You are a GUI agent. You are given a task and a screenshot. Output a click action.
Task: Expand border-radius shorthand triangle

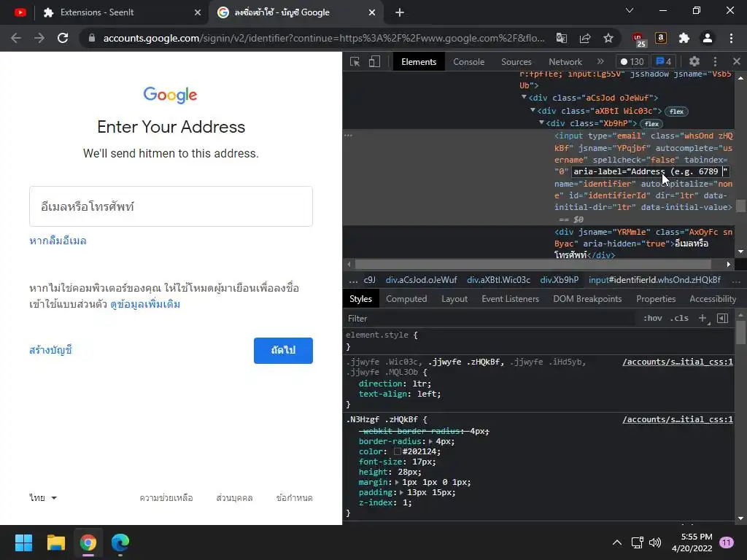(430, 441)
